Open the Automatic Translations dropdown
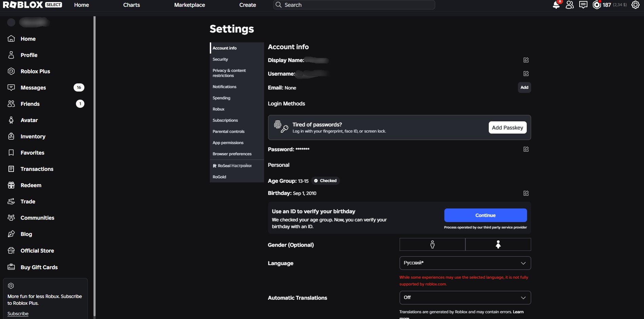Viewport: 644px width, 319px height. (465, 298)
